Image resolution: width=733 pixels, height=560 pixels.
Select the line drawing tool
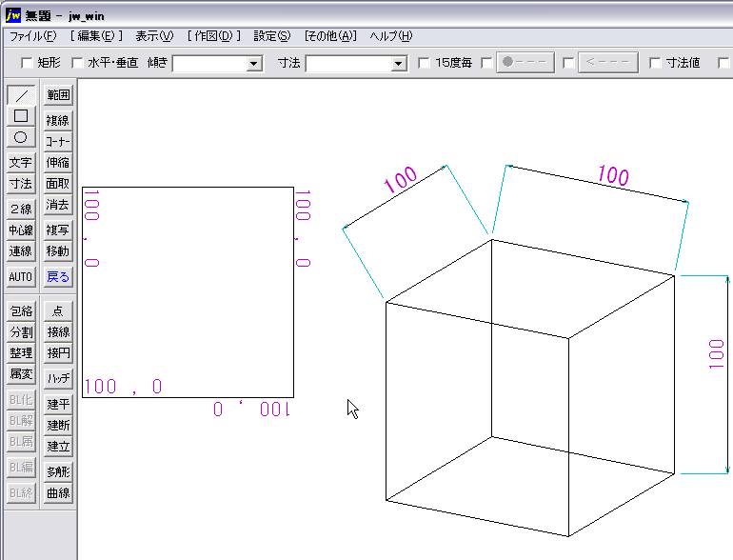coord(21,95)
